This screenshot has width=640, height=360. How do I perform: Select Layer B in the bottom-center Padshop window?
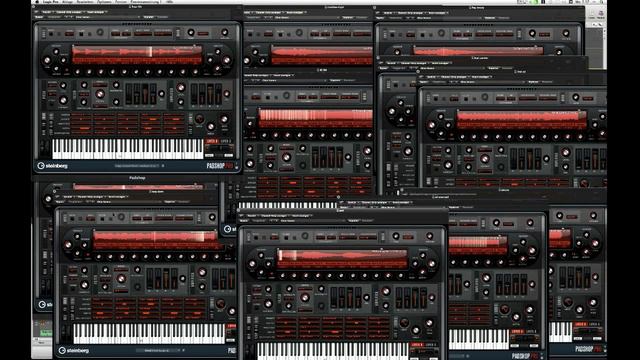(x=431, y=344)
